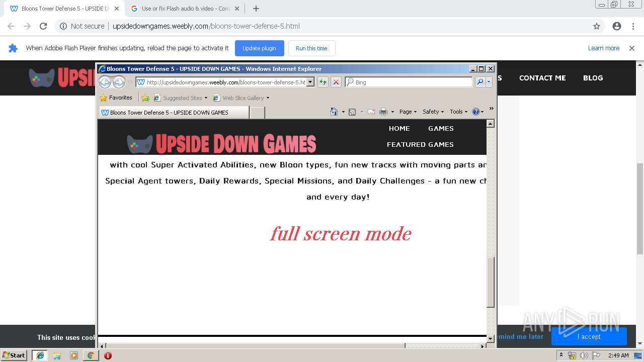The width and height of the screenshot is (644, 362).
Task: Open the Home button dropdown arrow
Action: coord(343,112)
